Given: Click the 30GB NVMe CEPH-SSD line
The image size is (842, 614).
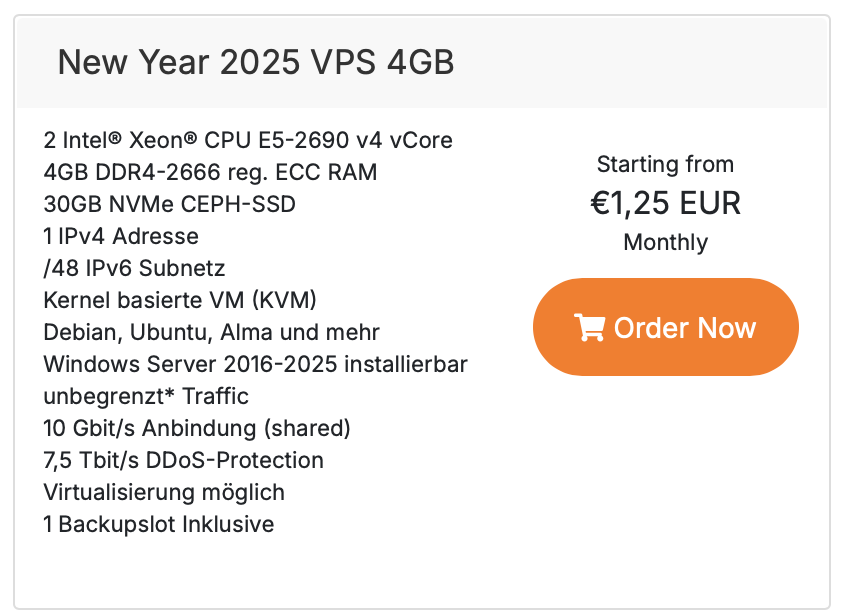Looking at the screenshot, I should (170, 204).
